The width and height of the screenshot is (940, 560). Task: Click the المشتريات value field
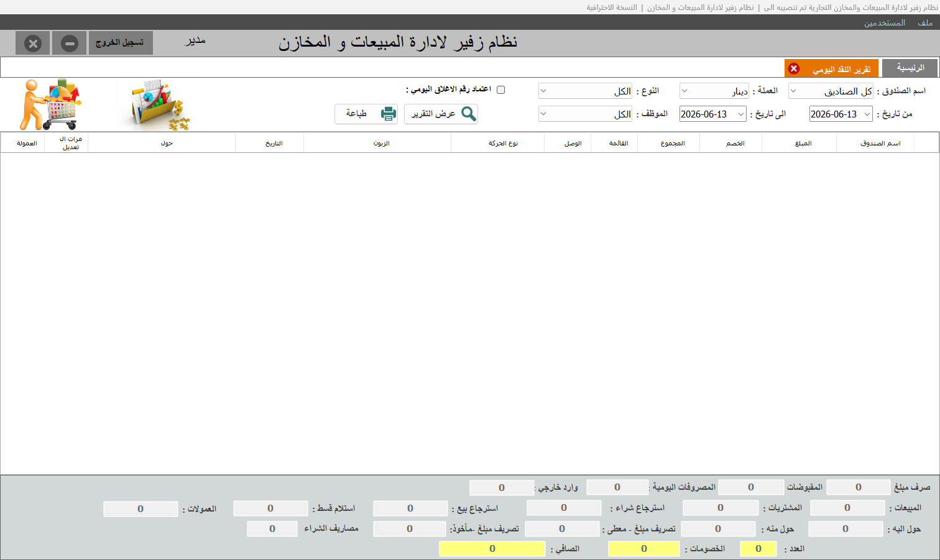pyautogui.click(x=720, y=508)
